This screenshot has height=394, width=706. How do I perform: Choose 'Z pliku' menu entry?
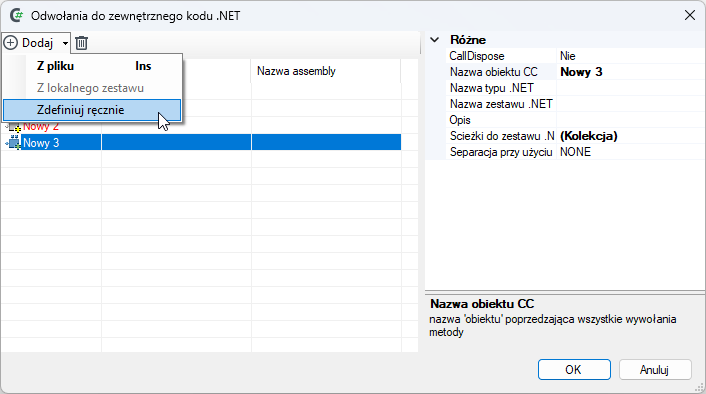pyautogui.click(x=92, y=66)
